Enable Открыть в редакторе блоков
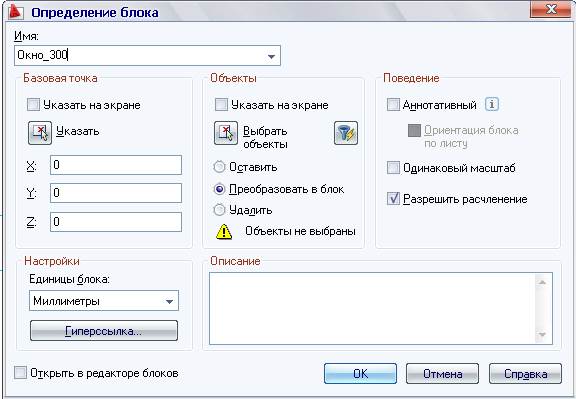The height and width of the screenshot is (399, 576). pyautogui.click(x=20, y=373)
